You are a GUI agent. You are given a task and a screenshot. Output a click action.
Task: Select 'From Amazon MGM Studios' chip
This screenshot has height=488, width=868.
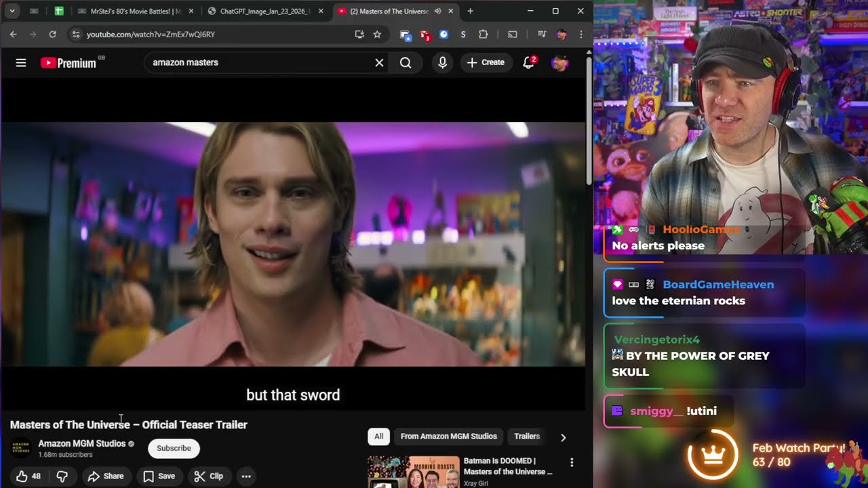(x=448, y=436)
